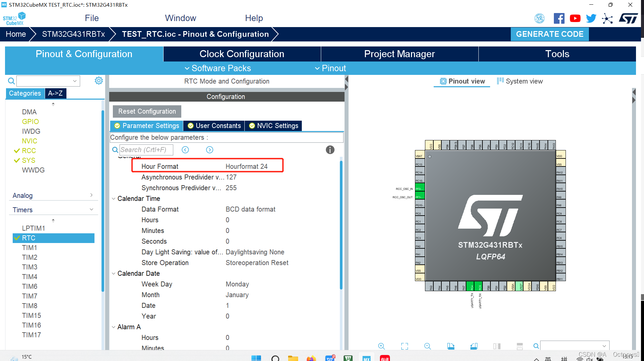Viewport: 644px width, 361px height.
Task: Click the Reset Configuration button
Action: point(148,111)
